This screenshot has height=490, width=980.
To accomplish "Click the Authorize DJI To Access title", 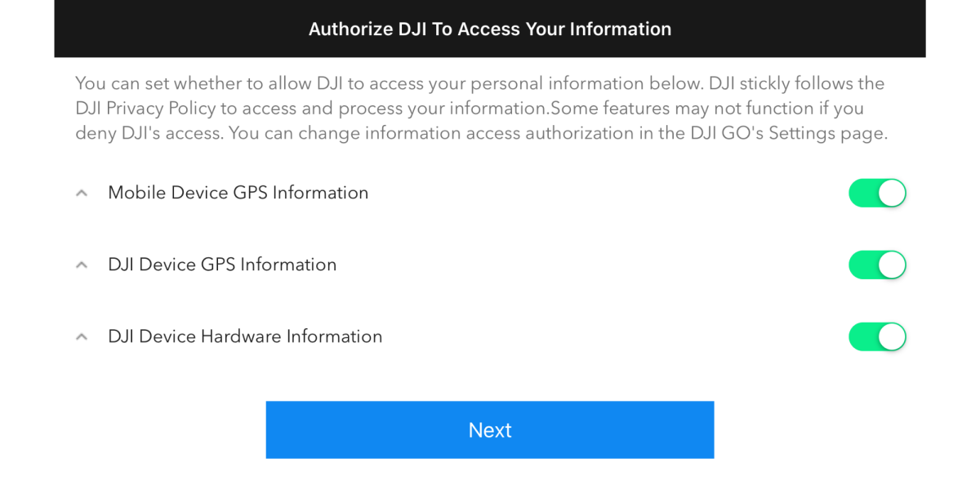I will (490, 29).
